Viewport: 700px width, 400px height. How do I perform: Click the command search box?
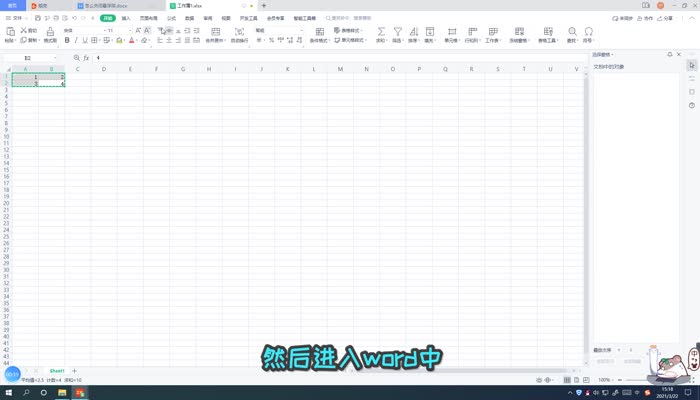tap(349, 18)
